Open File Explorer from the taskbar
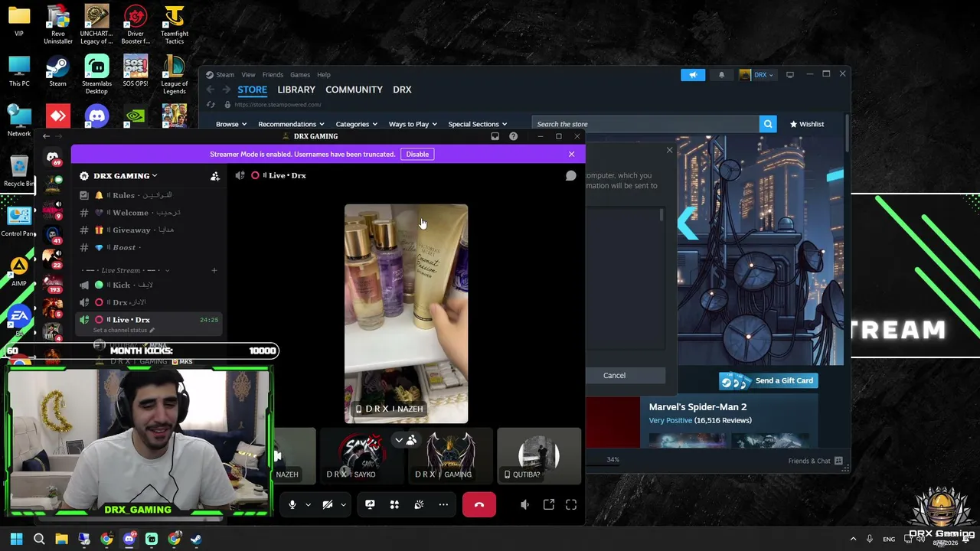This screenshot has height=551, width=980. [x=61, y=540]
